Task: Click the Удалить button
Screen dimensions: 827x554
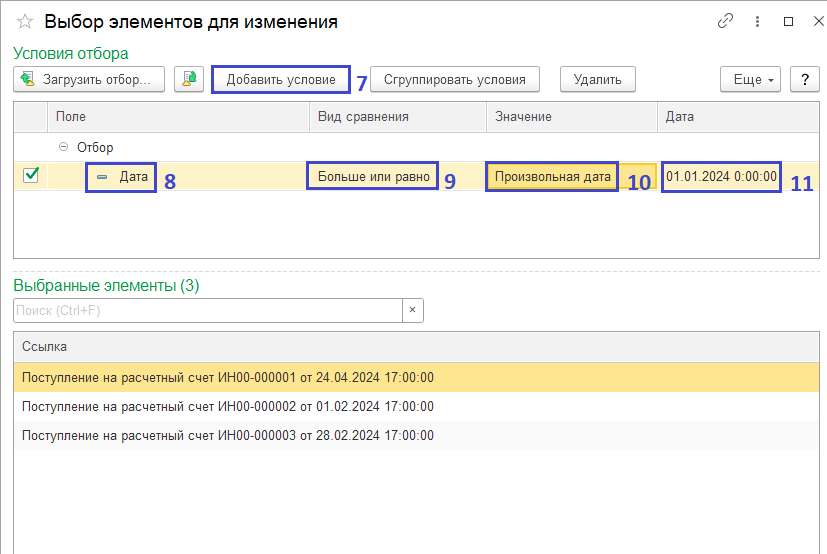Action: 597,79
